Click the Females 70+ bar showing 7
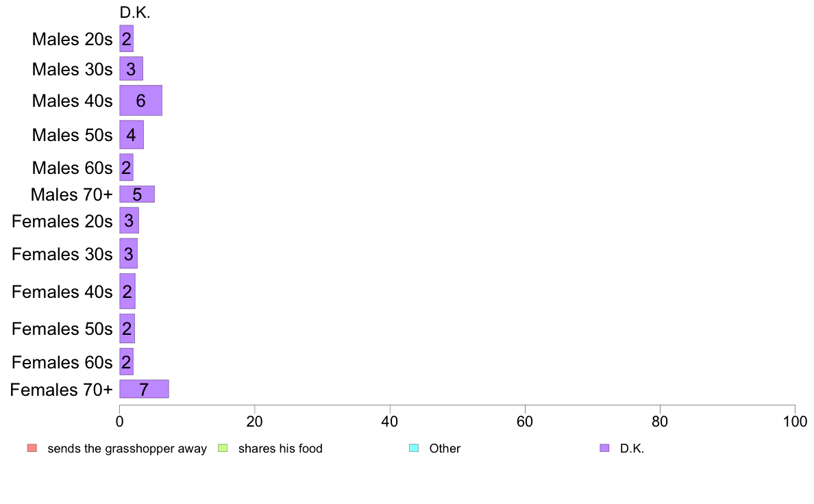 click(144, 389)
